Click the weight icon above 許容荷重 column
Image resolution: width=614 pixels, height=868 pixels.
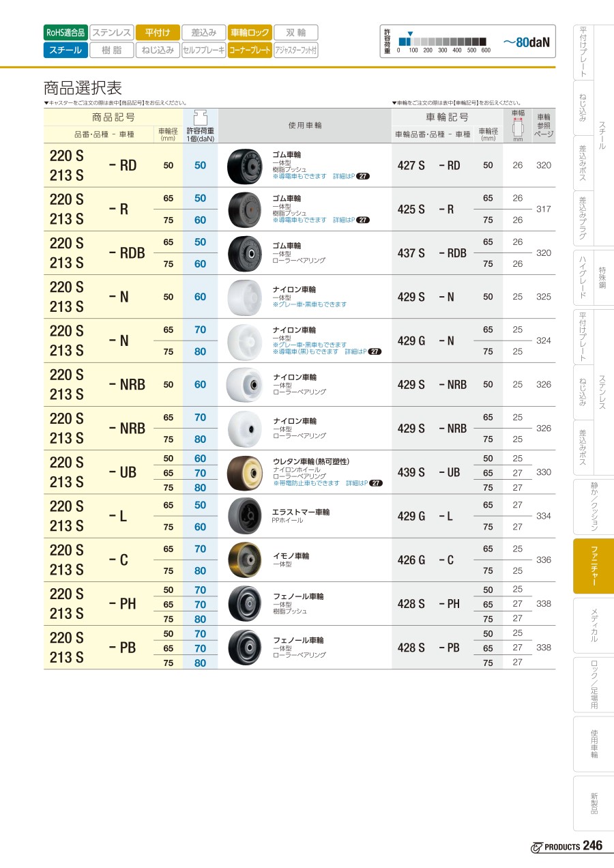tap(200, 115)
